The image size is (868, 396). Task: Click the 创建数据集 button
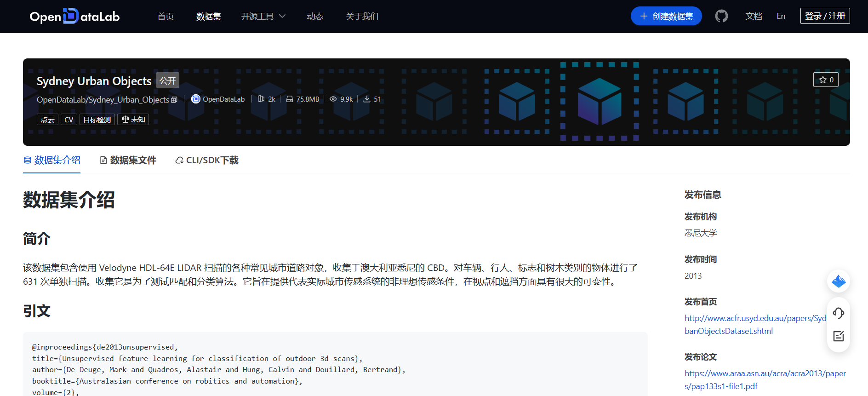point(666,16)
